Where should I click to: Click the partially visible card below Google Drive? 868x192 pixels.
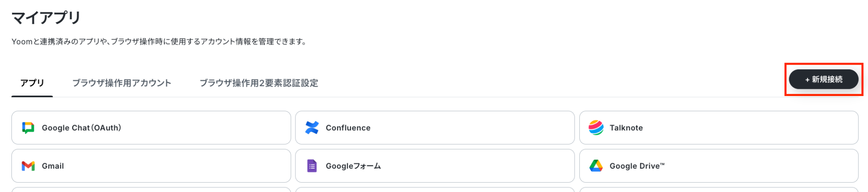pos(718,189)
